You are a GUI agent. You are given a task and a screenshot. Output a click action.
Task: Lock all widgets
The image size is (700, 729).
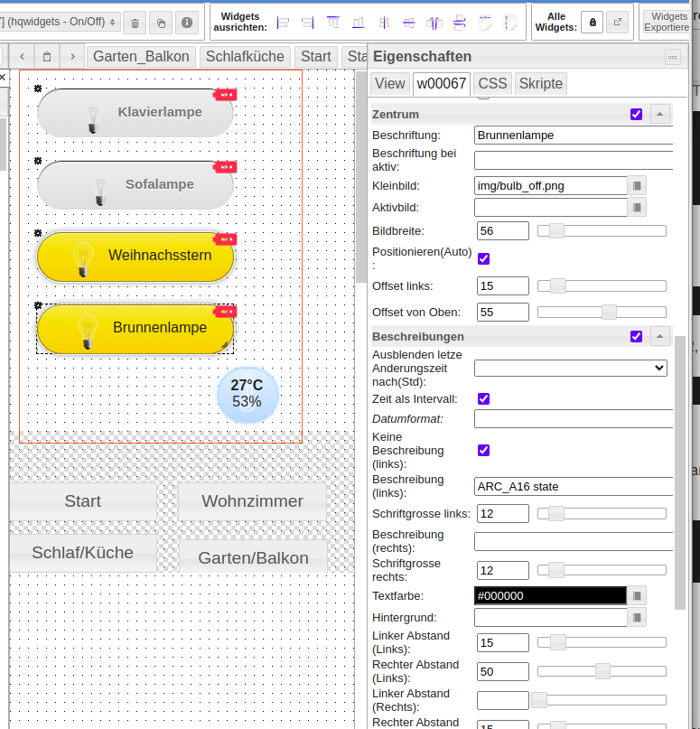(593, 23)
